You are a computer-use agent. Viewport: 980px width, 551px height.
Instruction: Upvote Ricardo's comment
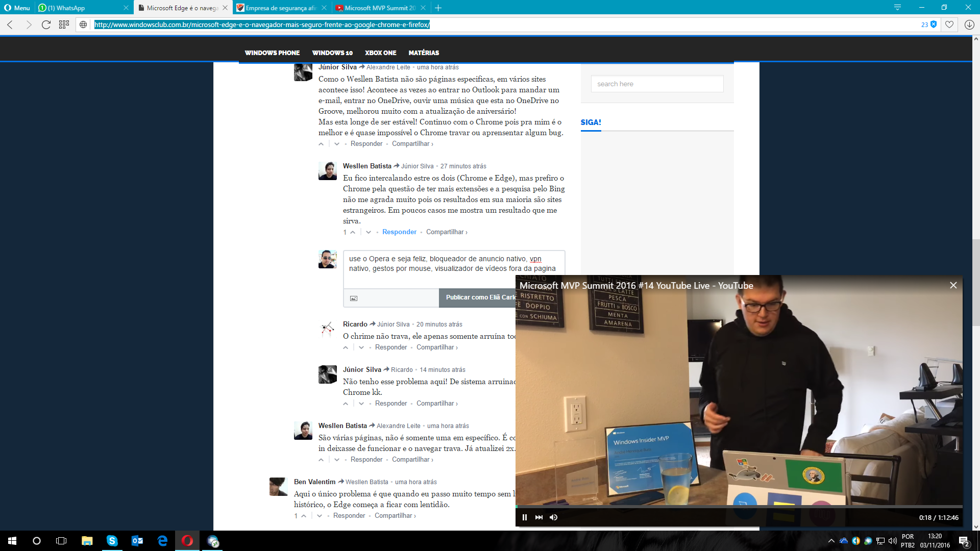click(x=346, y=347)
